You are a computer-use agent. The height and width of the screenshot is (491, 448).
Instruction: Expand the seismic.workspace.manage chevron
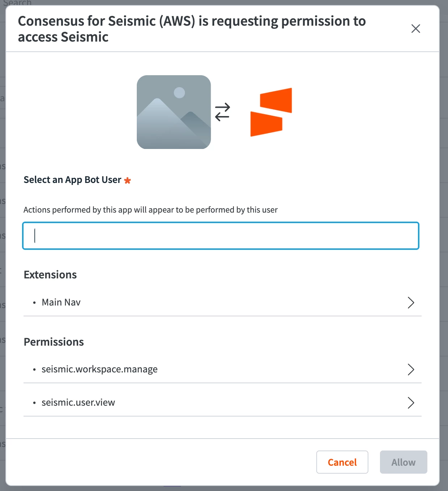(411, 370)
